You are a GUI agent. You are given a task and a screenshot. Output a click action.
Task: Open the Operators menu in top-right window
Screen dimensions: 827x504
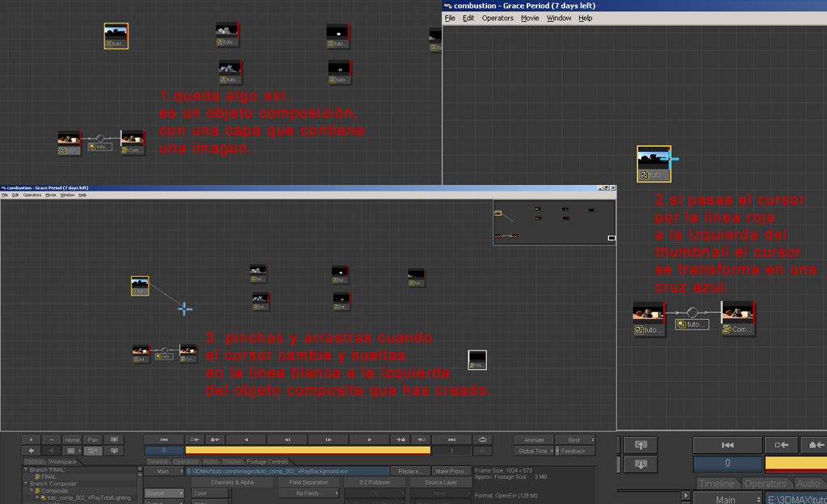click(x=497, y=18)
